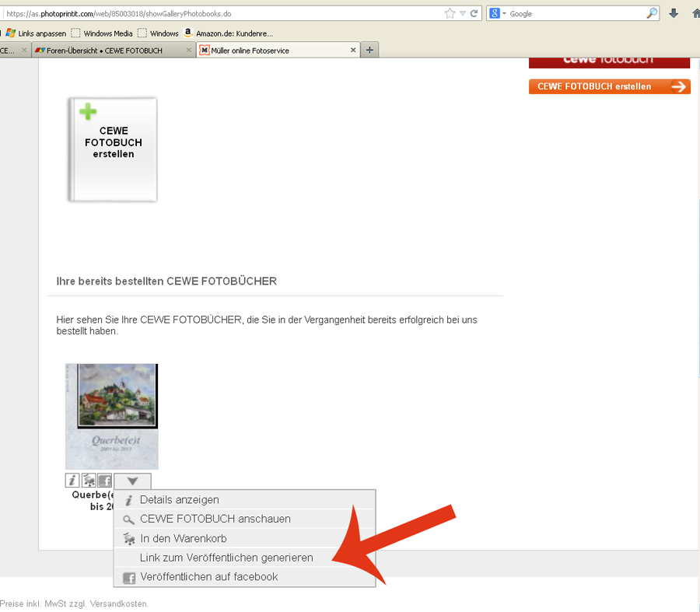Click 'Ihre bereits bestellten CEWE FOTOBÜCHER' heading

(x=166, y=282)
